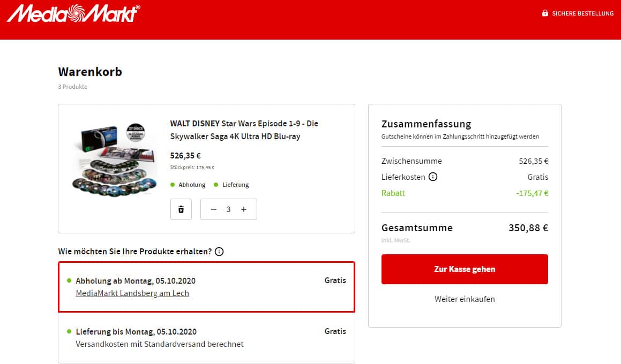This screenshot has height=364, width=621.
Task: Click Weiter einkaufen link
Action: pos(465,299)
